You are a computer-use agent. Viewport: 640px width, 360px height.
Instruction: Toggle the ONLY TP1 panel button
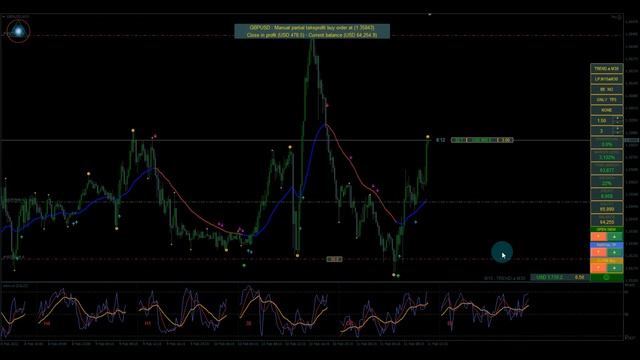click(607, 100)
